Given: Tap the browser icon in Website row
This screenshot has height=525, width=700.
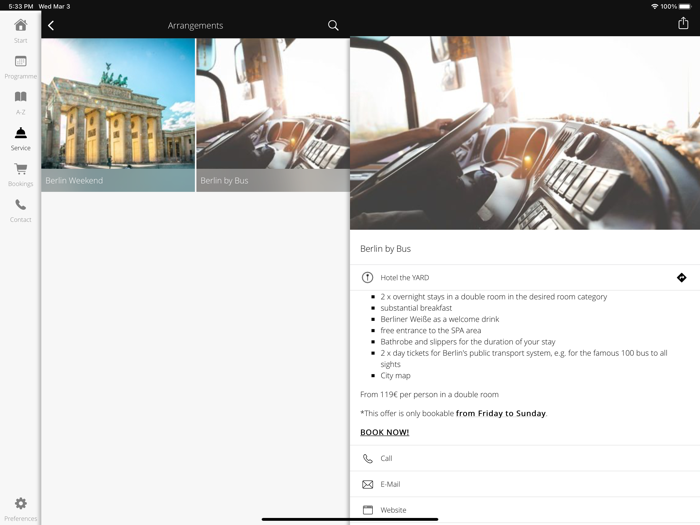Looking at the screenshot, I should [367, 510].
